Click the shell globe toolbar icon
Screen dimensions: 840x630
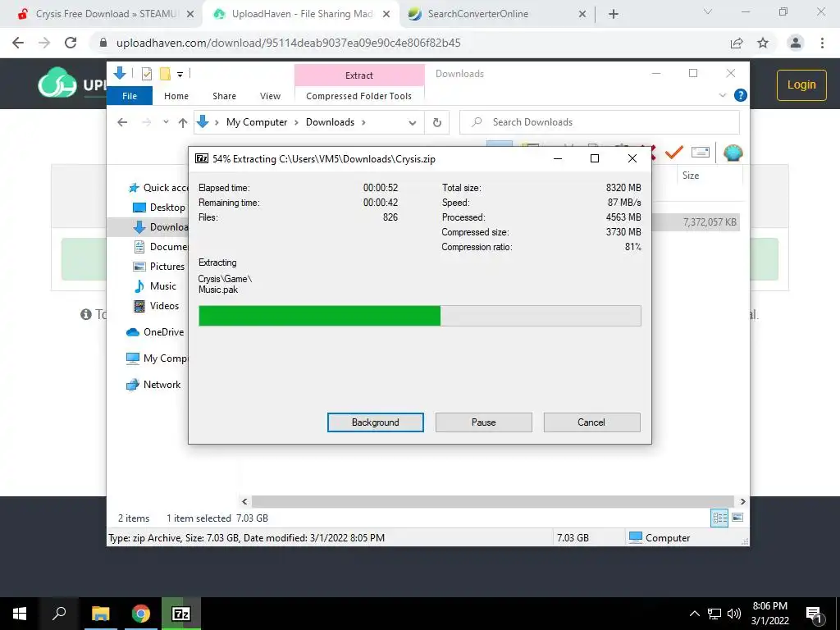tap(733, 153)
